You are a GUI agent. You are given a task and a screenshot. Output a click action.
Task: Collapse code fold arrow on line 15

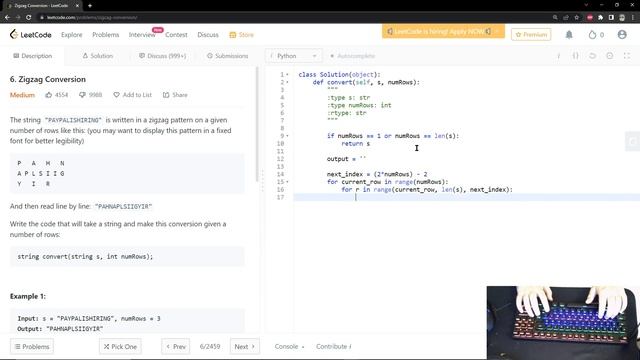[x=287, y=182]
